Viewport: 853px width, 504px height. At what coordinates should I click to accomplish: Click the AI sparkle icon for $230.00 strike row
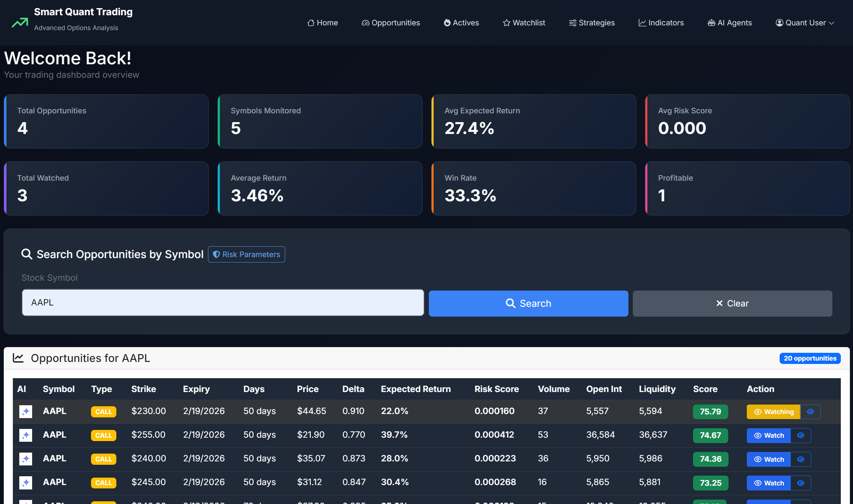tap(25, 411)
